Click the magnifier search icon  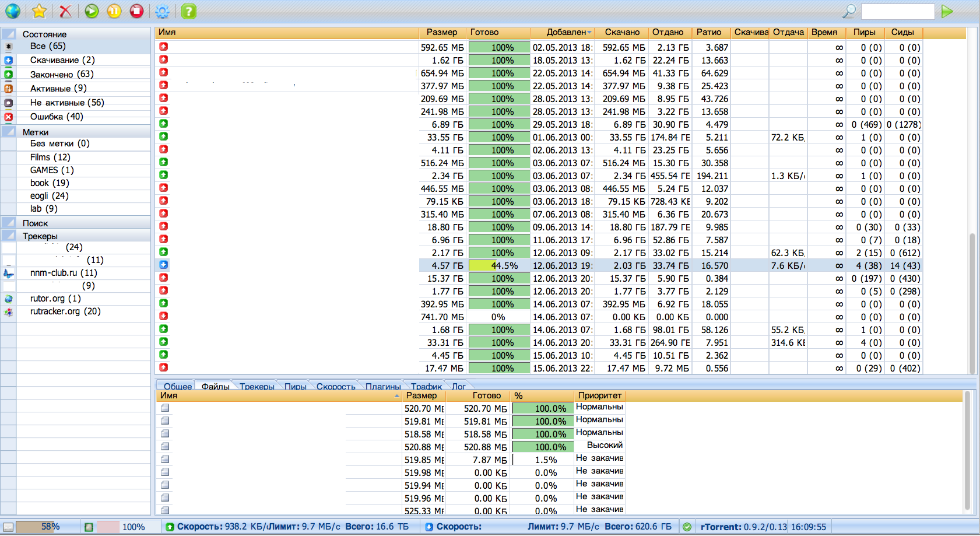pos(849,10)
